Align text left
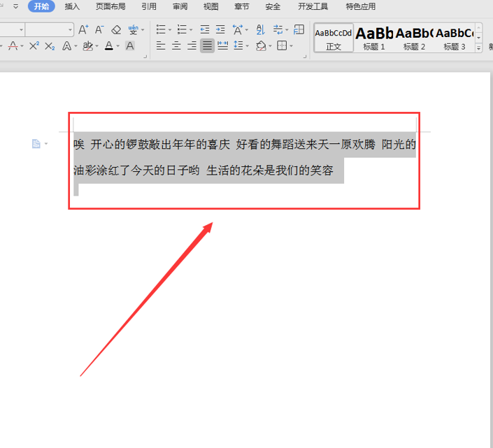Viewport: 493px width, 448px height. [161, 46]
